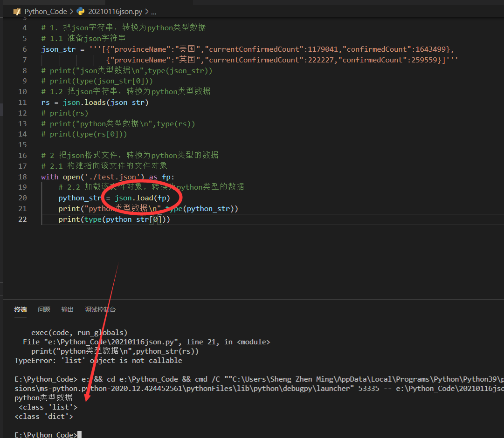504x438 pixels.
Task: Open the 20210116json.py breadcrumb segment
Action: pyautogui.click(x=115, y=12)
